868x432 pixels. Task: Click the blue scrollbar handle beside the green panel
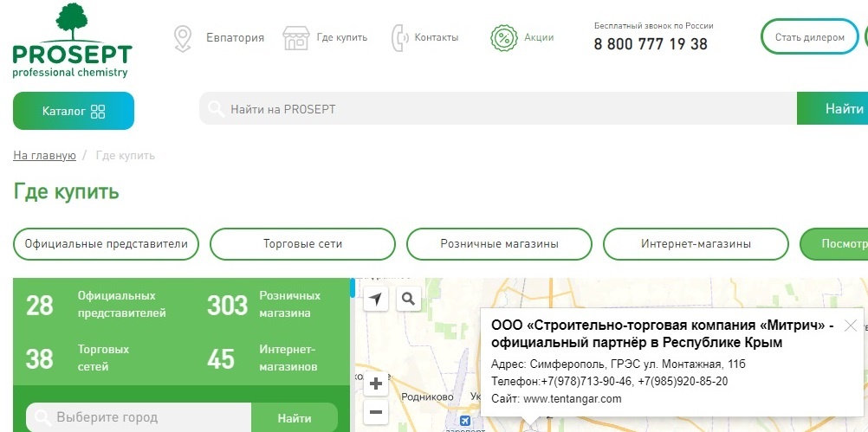click(353, 288)
